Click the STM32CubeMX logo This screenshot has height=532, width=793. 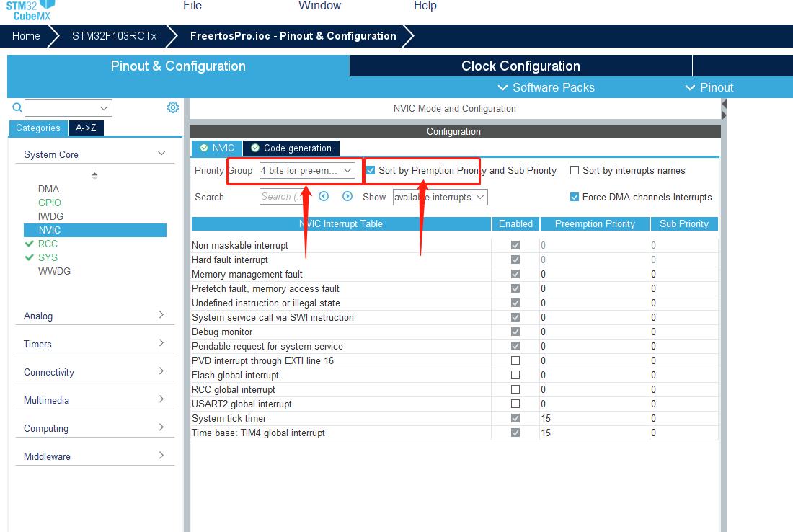tap(29, 10)
